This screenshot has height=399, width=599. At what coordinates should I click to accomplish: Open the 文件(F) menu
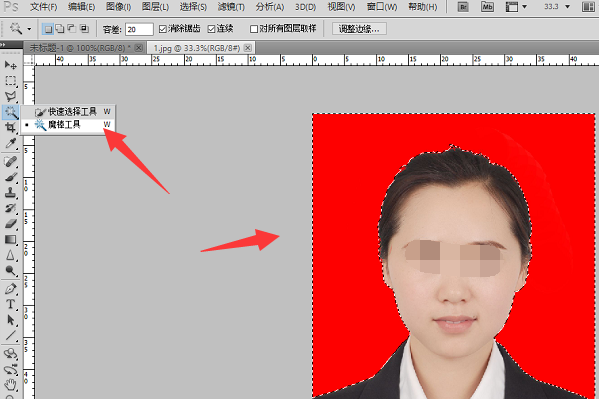coord(43,7)
